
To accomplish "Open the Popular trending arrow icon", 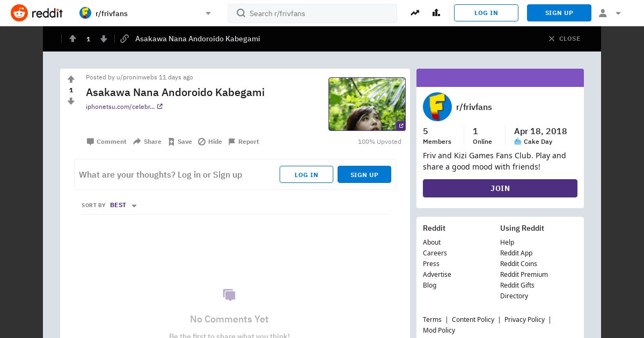I will pyautogui.click(x=415, y=13).
